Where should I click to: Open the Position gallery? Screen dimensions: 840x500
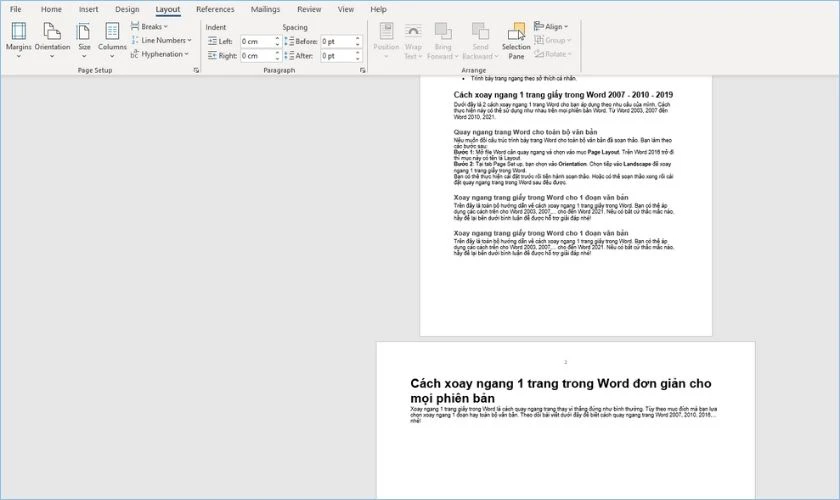386,40
